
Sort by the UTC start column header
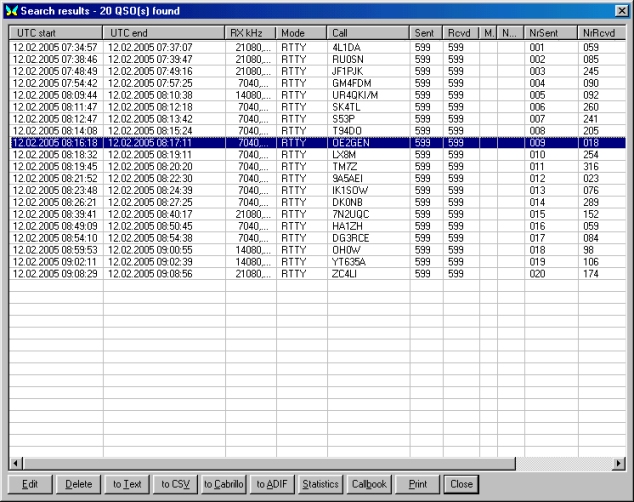click(56, 33)
